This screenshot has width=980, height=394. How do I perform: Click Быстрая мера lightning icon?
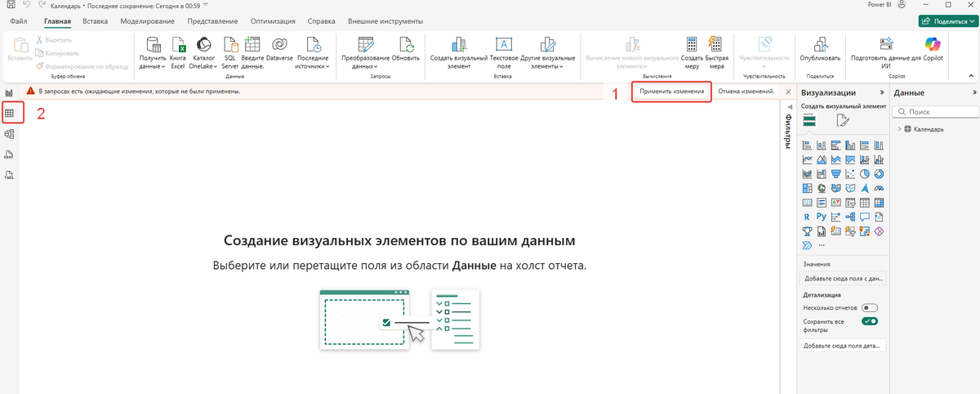point(716,51)
